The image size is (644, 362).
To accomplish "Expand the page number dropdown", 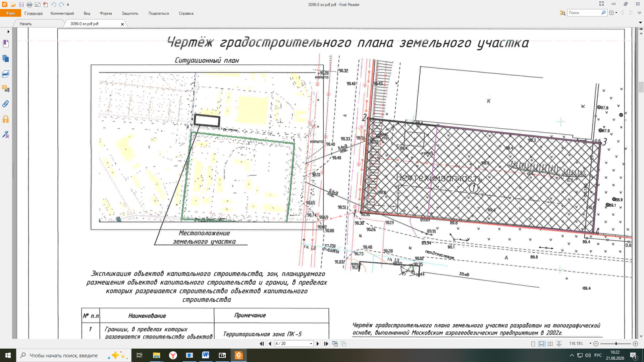I will 311,344.
